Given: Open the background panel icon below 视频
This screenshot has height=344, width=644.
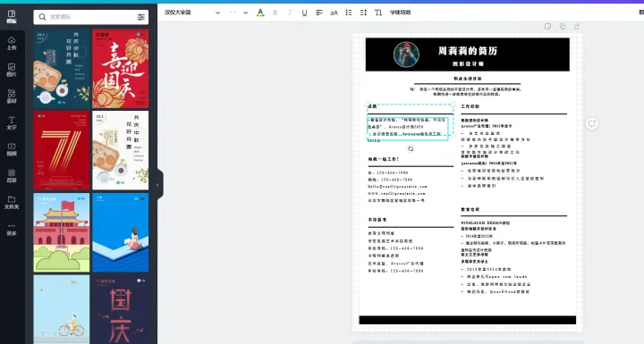Looking at the screenshot, I should click(x=12, y=176).
